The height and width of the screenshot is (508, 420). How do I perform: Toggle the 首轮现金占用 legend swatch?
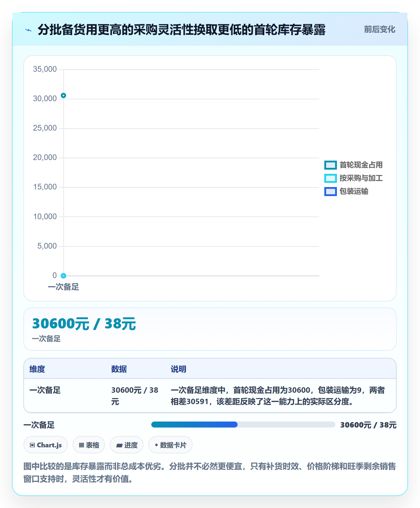[330, 165]
